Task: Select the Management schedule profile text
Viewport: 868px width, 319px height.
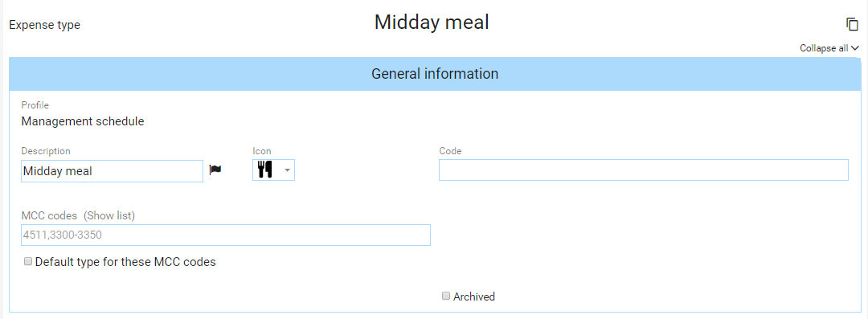Action: (83, 121)
